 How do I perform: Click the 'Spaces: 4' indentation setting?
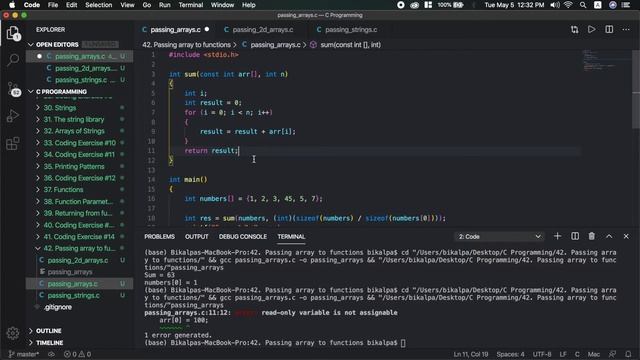[510, 354]
